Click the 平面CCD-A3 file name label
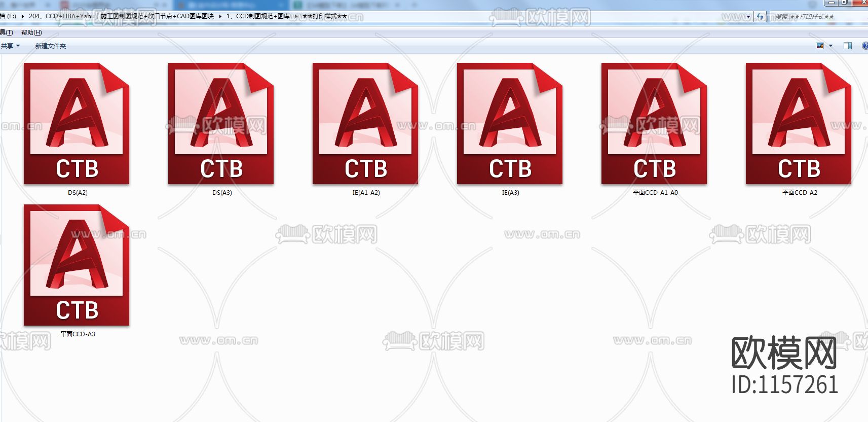868x422 pixels. point(78,334)
